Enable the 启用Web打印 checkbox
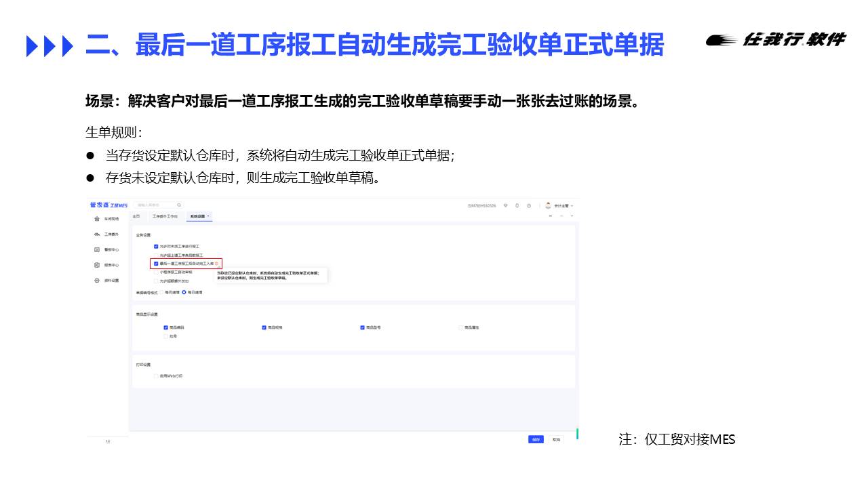868x488 pixels. tap(156, 375)
